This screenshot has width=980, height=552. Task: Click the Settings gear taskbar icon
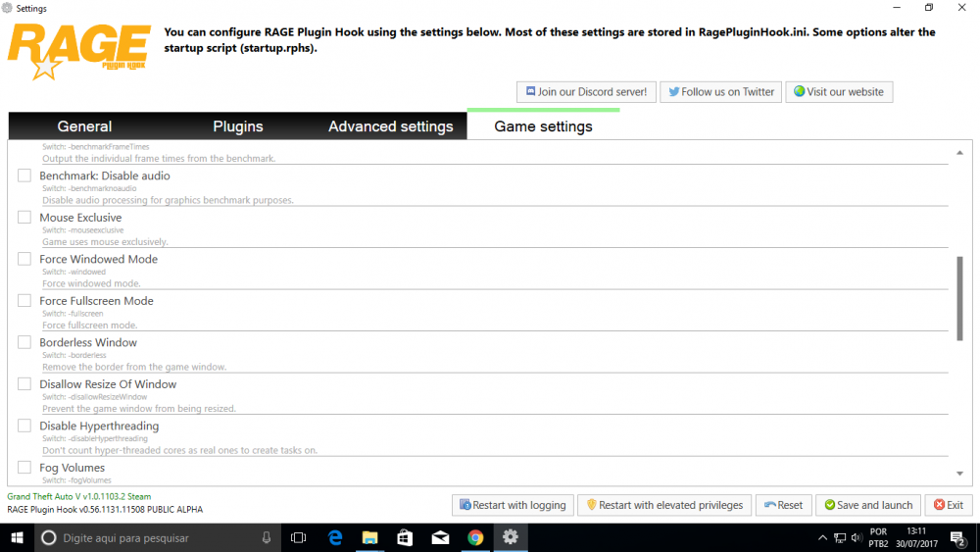tap(511, 537)
